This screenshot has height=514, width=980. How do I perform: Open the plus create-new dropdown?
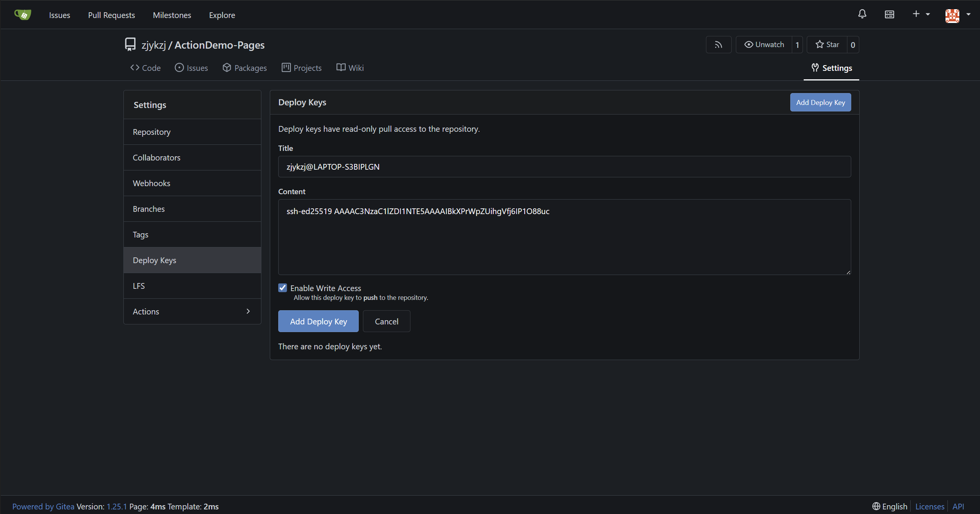tap(921, 14)
